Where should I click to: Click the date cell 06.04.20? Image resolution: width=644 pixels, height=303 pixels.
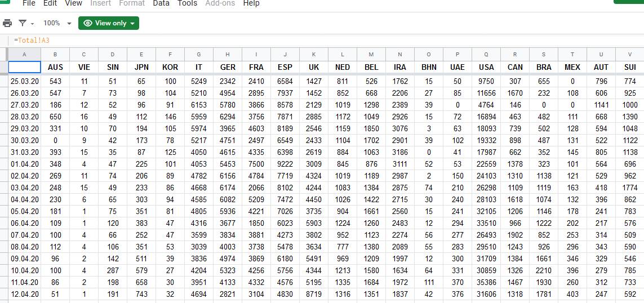point(25,224)
